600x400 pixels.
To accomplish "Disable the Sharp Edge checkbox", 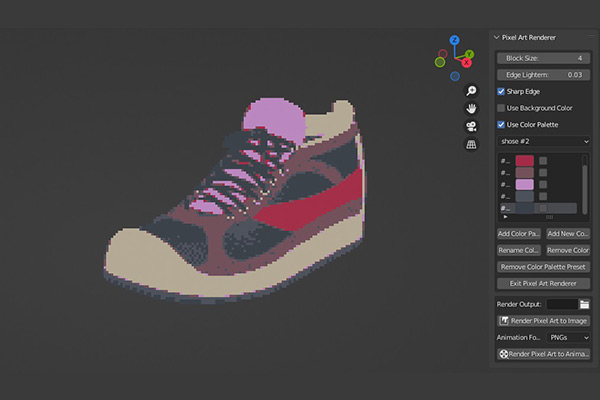I will (x=501, y=91).
